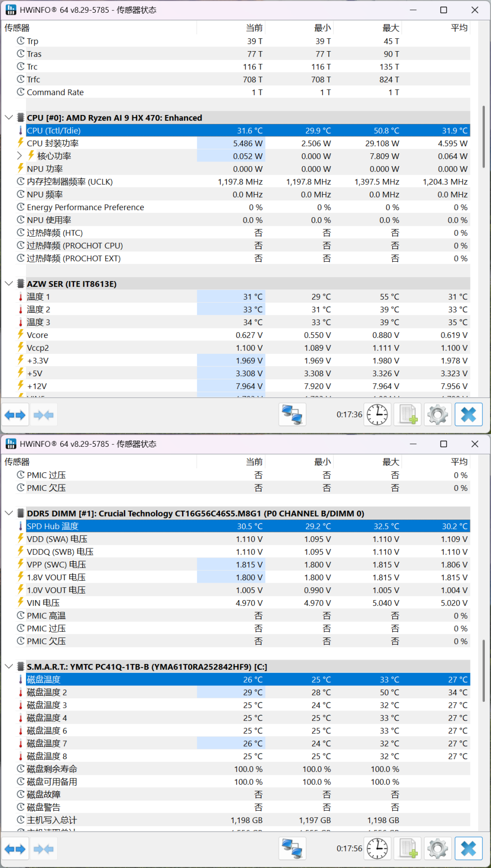Screen dimensions: 491x868
Task: Click blue X close-sensors button in bottom window
Action: click(x=468, y=849)
